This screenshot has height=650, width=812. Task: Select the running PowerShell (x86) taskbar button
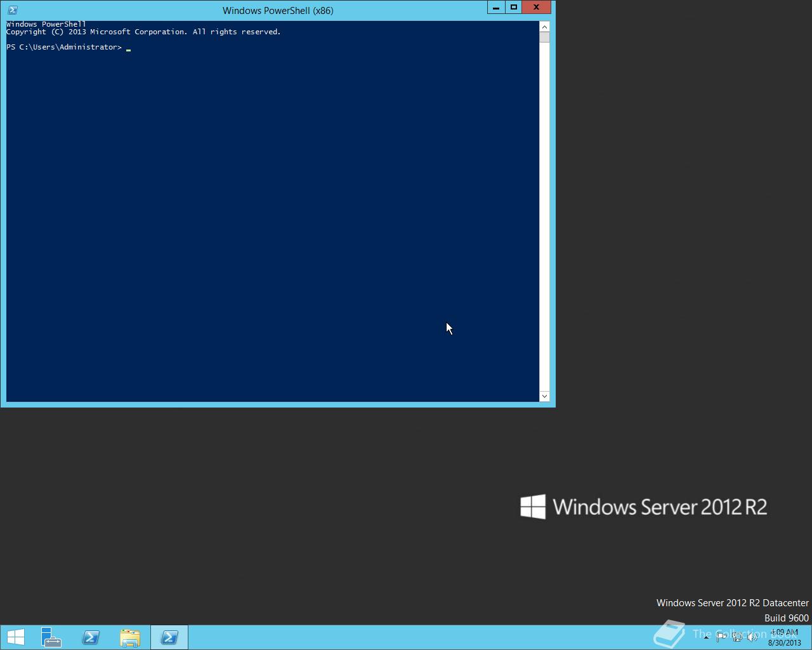(x=169, y=637)
